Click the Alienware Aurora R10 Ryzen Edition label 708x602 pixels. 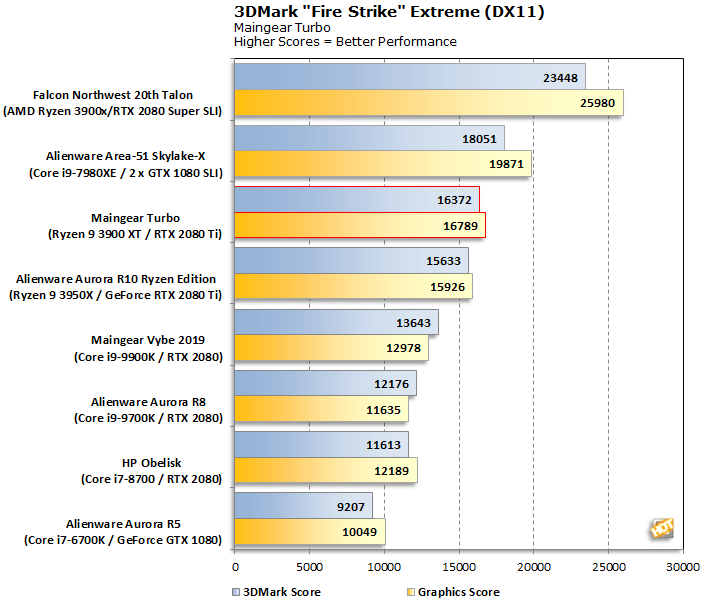point(116,287)
